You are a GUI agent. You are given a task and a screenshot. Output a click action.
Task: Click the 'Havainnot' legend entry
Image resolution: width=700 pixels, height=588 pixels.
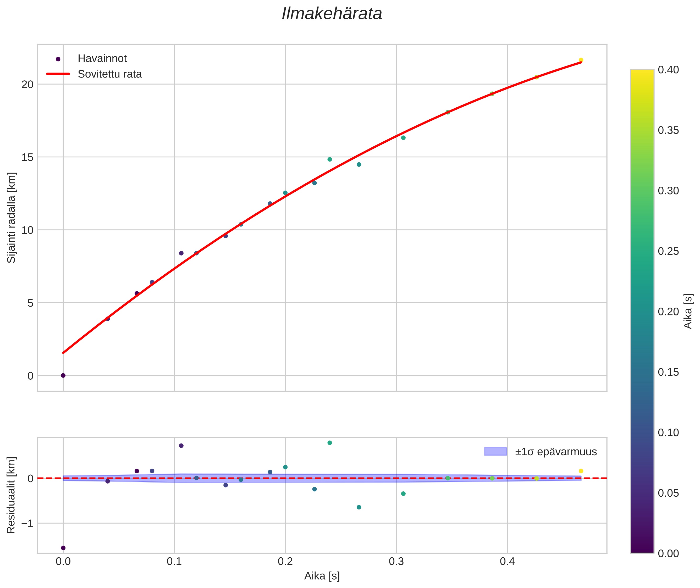102,59
